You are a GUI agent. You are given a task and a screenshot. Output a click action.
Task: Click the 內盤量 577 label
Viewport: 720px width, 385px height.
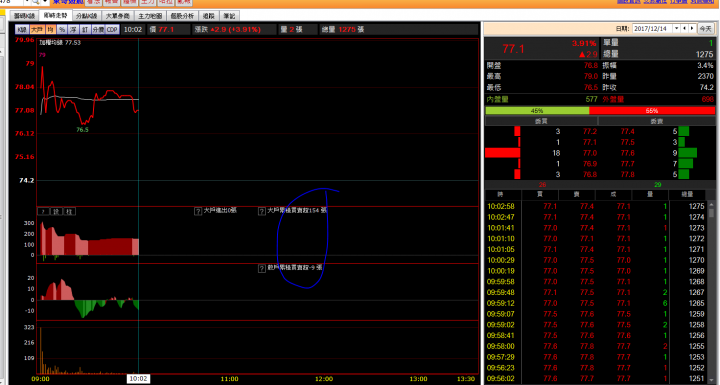tap(542, 99)
